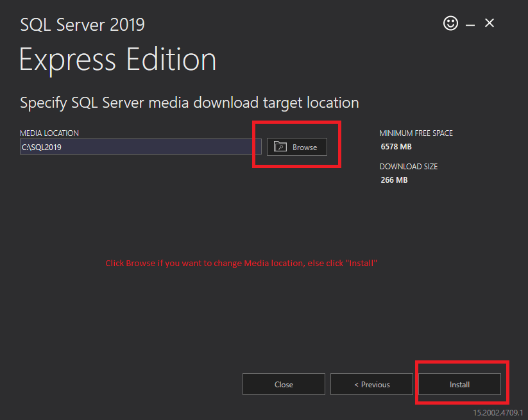The image size is (528, 420).
Task: Click the 6578 MB minimum free space value
Action: tap(396, 147)
